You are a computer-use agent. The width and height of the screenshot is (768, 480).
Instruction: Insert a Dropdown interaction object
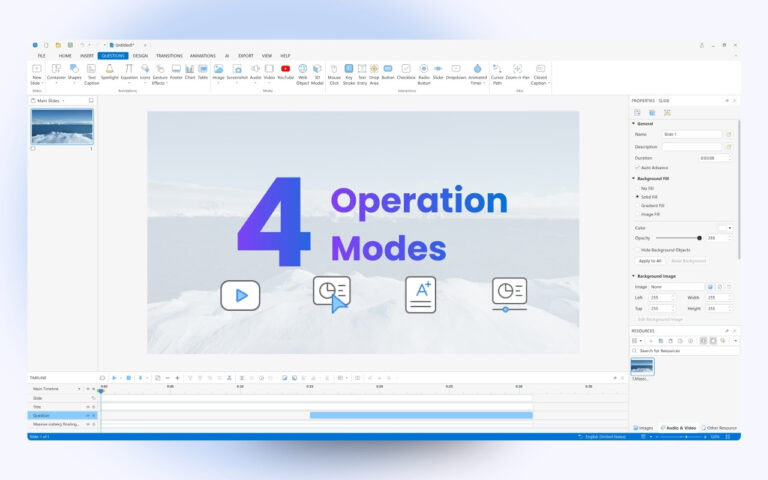point(456,72)
